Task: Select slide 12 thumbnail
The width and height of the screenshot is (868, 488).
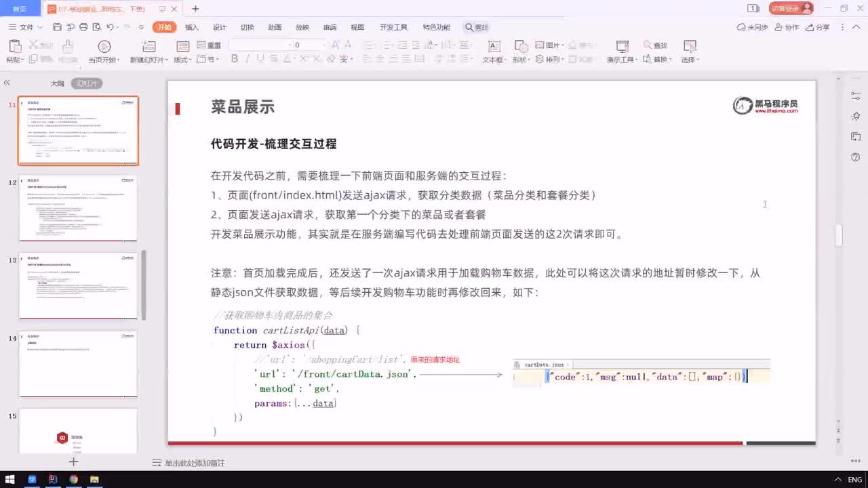Action: click(x=78, y=208)
